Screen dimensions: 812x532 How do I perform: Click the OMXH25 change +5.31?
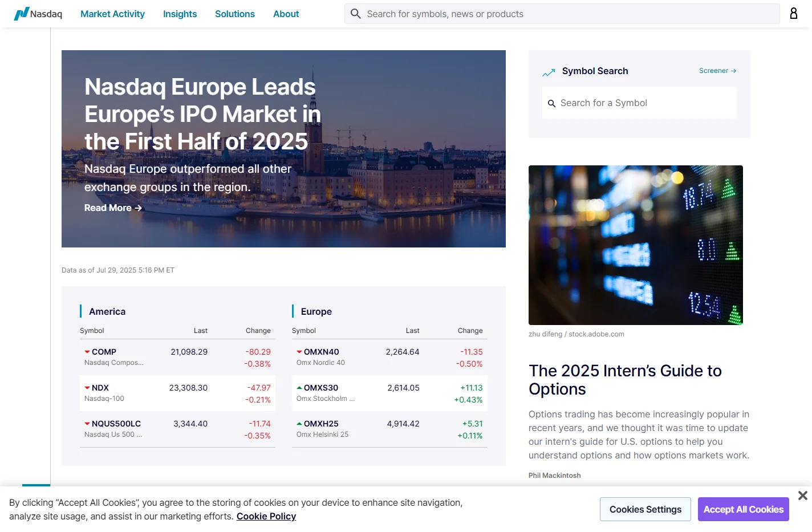(472, 424)
